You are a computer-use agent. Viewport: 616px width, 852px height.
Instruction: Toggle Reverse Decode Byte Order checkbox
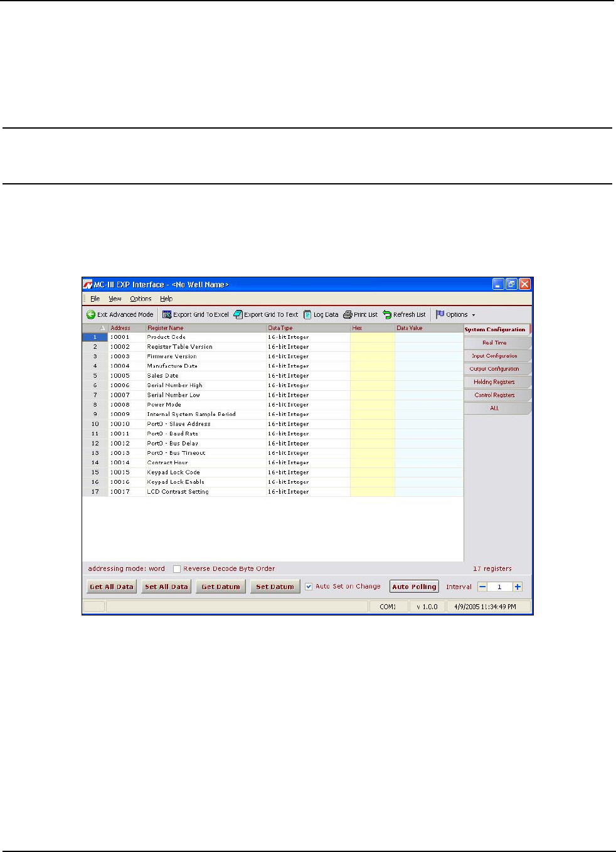pyautogui.click(x=177, y=569)
